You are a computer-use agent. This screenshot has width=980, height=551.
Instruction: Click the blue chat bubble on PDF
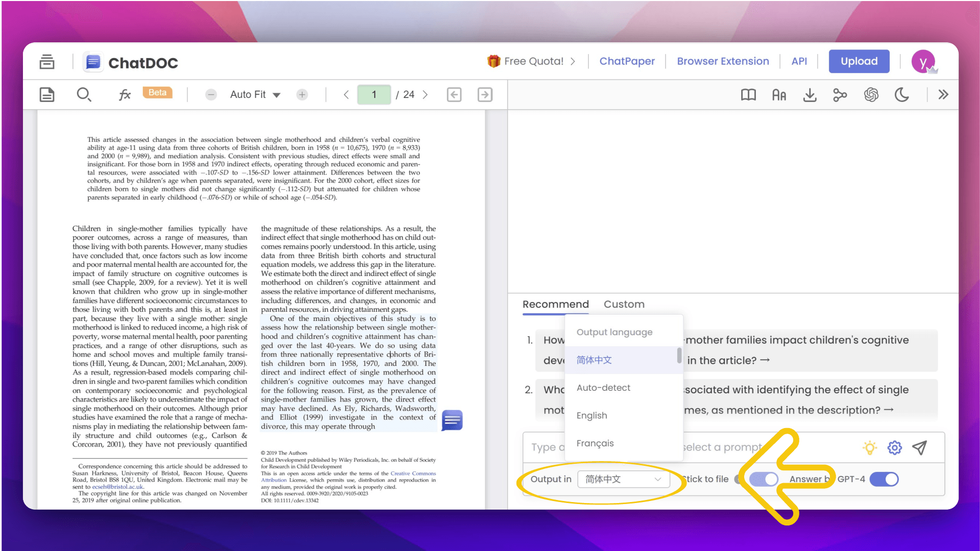[452, 420]
